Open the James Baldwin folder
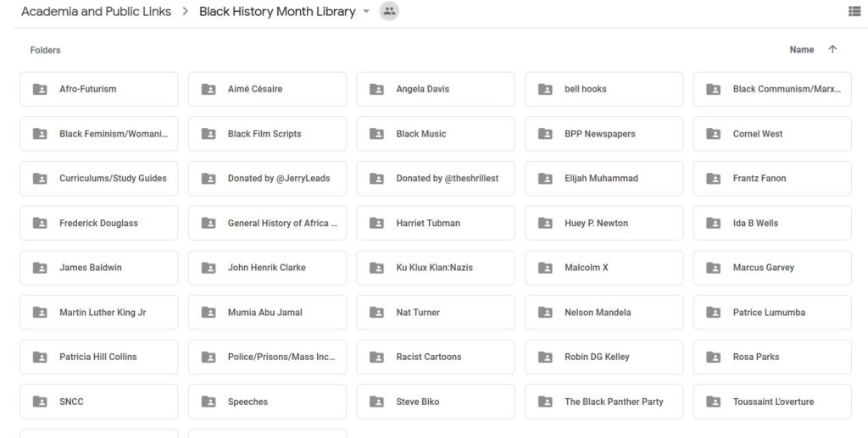Image resolution: width=868 pixels, height=438 pixels. click(99, 268)
